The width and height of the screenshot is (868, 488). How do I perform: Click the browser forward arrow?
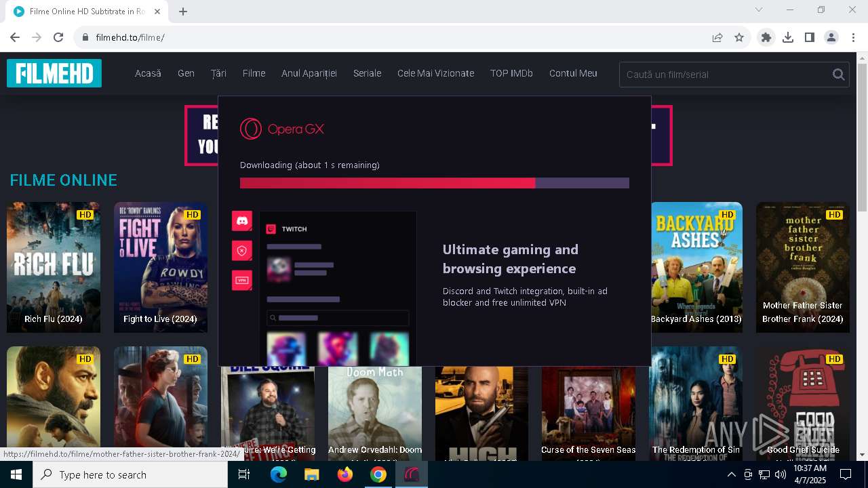click(x=37, y=37)
